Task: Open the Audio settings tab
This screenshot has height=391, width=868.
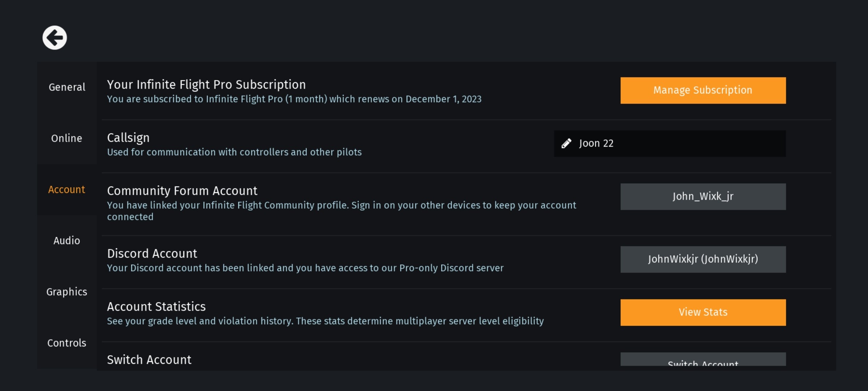Action: pyautogui.click(x=67, y=241)
